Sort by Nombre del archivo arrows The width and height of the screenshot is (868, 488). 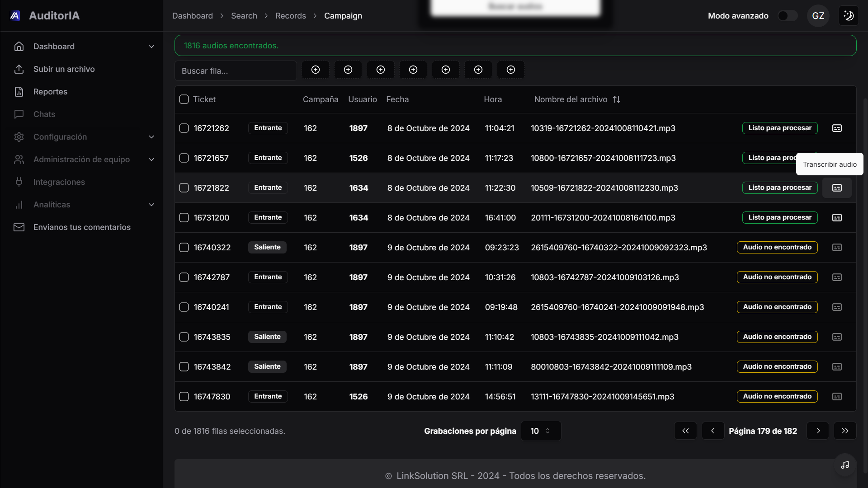[617, 99]
